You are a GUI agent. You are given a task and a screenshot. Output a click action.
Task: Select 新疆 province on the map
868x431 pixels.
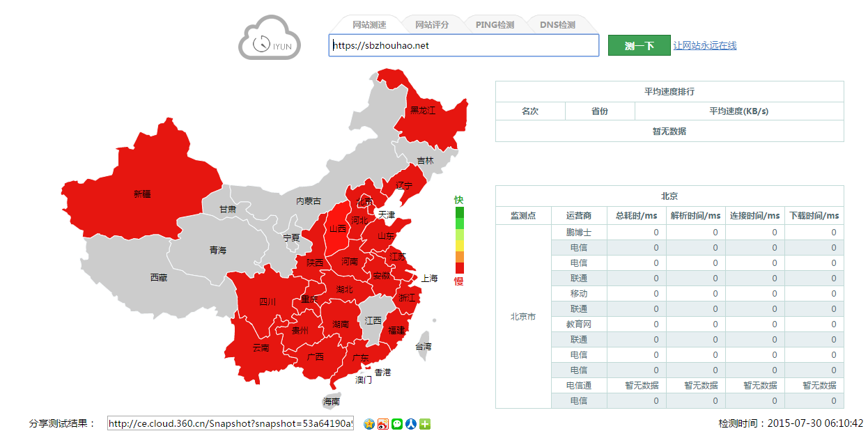[x=142, y=194]
